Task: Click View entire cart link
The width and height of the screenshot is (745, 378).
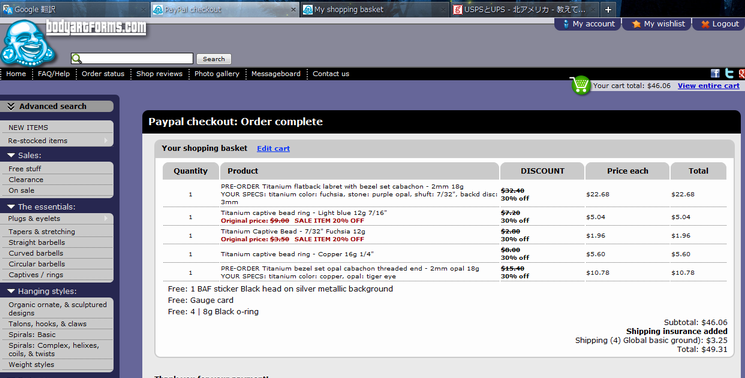Action: tap(708, 85)
